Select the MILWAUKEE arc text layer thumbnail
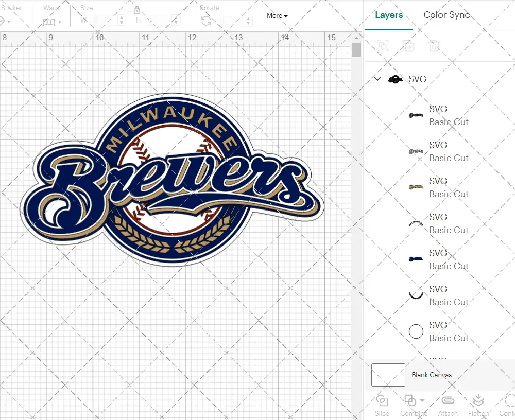 coord(416,223)
